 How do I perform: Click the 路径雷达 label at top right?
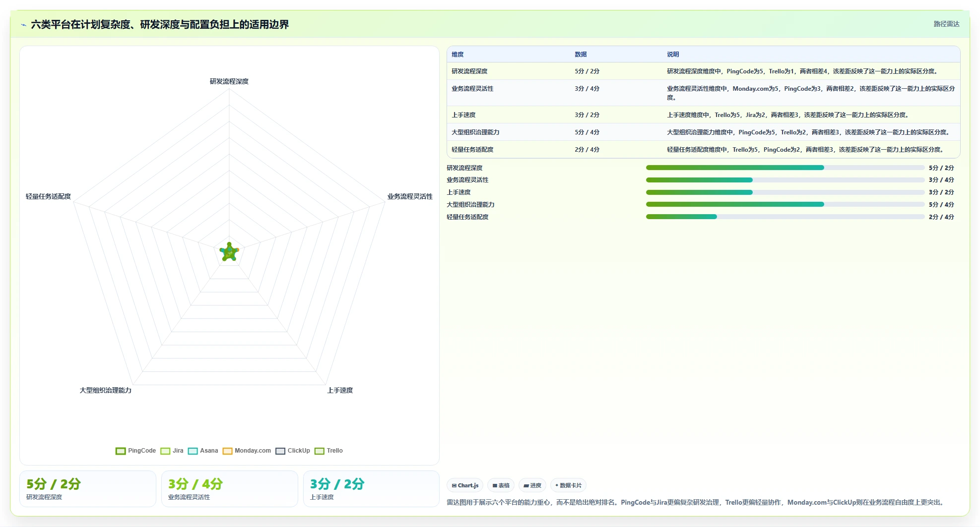pyautogui.click(x=946, y=24)
